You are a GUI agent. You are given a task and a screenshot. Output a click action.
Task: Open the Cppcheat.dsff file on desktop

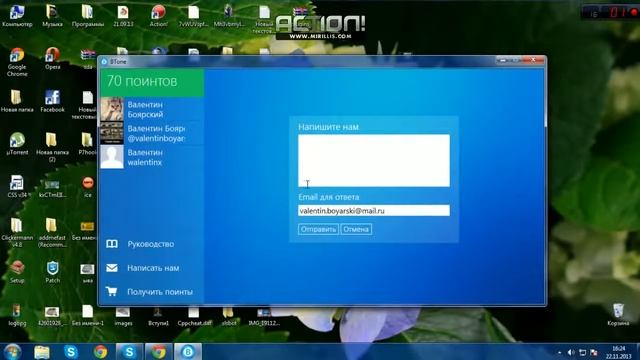[x=194, y=315]
